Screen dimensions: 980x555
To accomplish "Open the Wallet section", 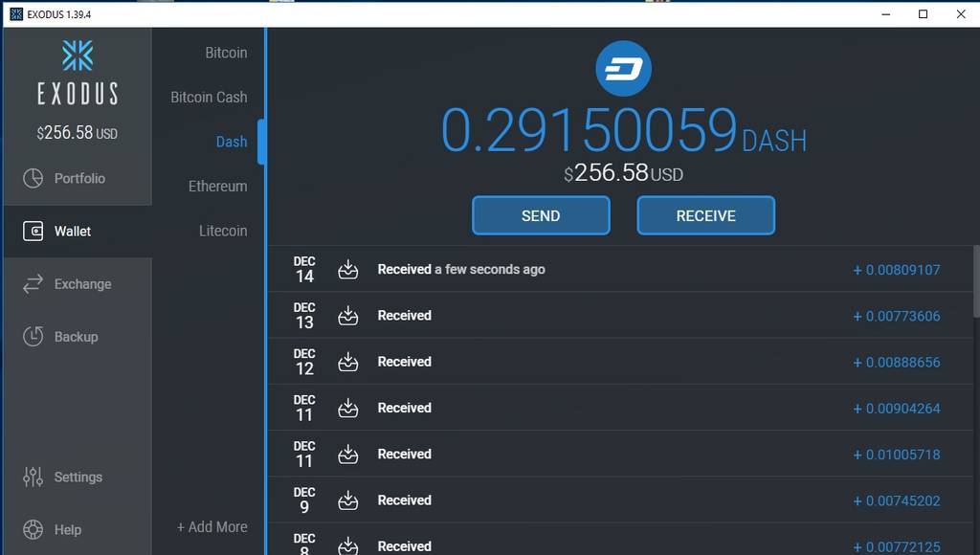I will point(78,232).
